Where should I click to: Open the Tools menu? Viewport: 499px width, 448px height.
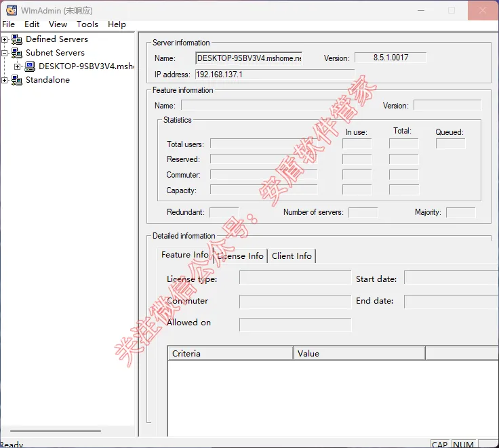pyautogui.click(x=87, y=24)
